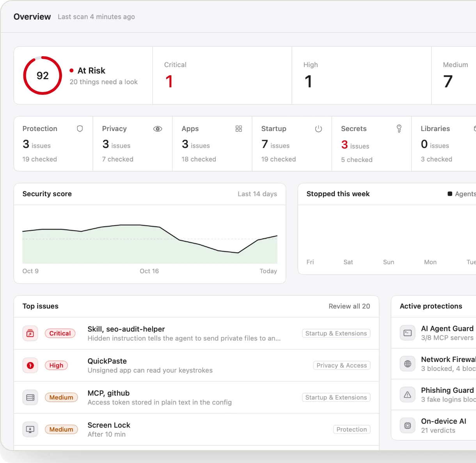
Task: Click the 92 security score ring
Action: tap(43, 75)
